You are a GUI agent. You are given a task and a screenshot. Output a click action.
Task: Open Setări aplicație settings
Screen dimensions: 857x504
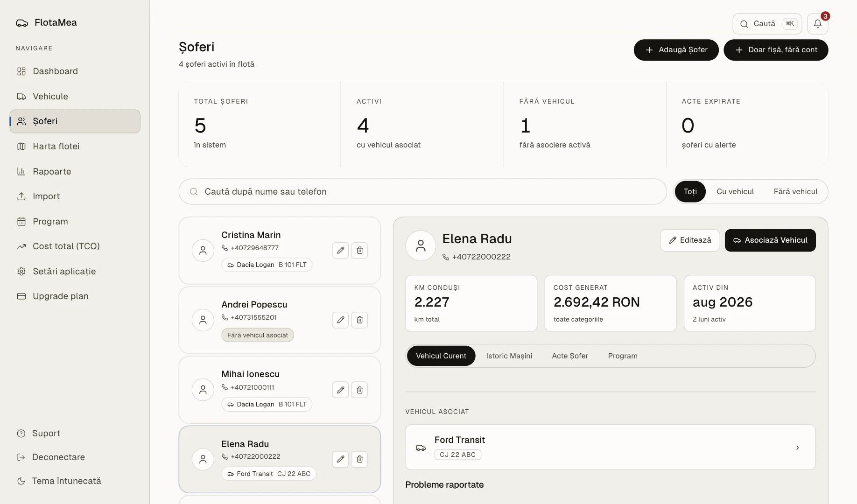pyautogui.click(x=75, y=272)
